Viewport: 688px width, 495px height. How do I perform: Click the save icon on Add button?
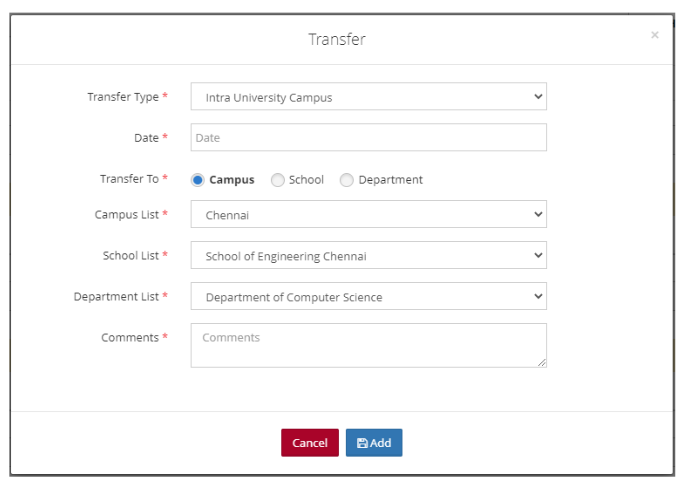[x=362, y=443]
